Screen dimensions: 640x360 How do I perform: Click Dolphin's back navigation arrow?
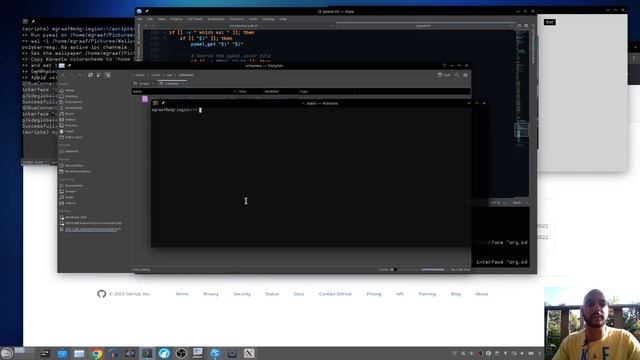pyautogui.click(x=63, y=75)
